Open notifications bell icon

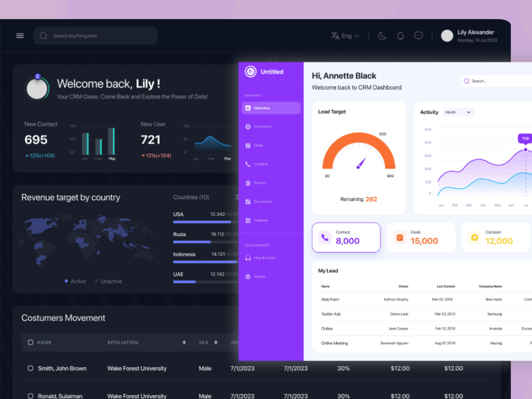401,36
